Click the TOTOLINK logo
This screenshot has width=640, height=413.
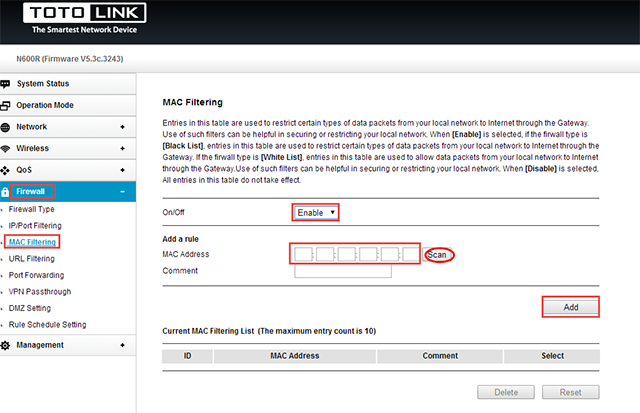(84, 13)
